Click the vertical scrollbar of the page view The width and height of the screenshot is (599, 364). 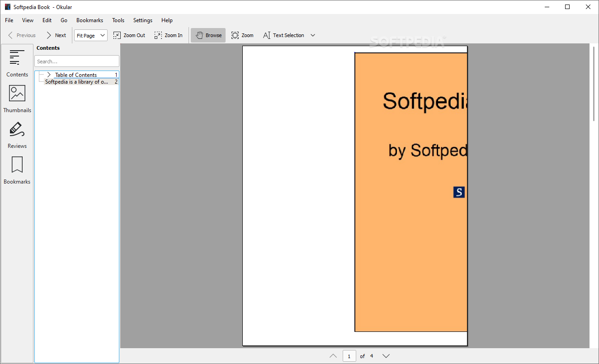(x=594, y=83)
